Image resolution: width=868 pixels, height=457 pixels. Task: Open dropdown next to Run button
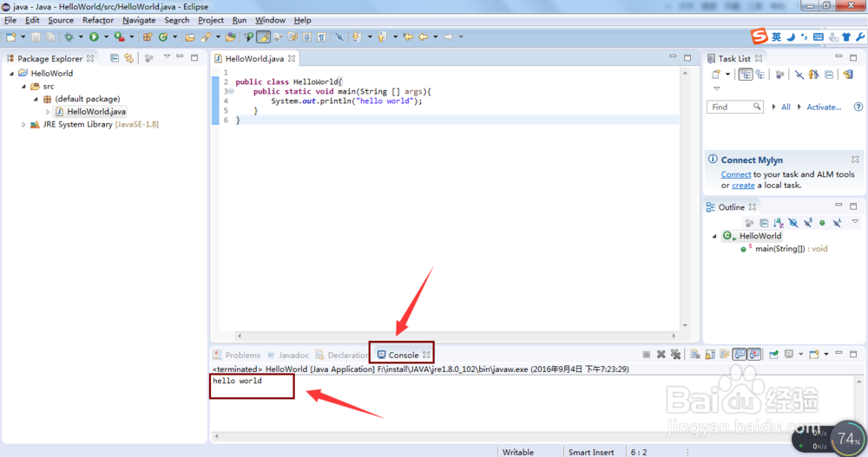point(106,37)
